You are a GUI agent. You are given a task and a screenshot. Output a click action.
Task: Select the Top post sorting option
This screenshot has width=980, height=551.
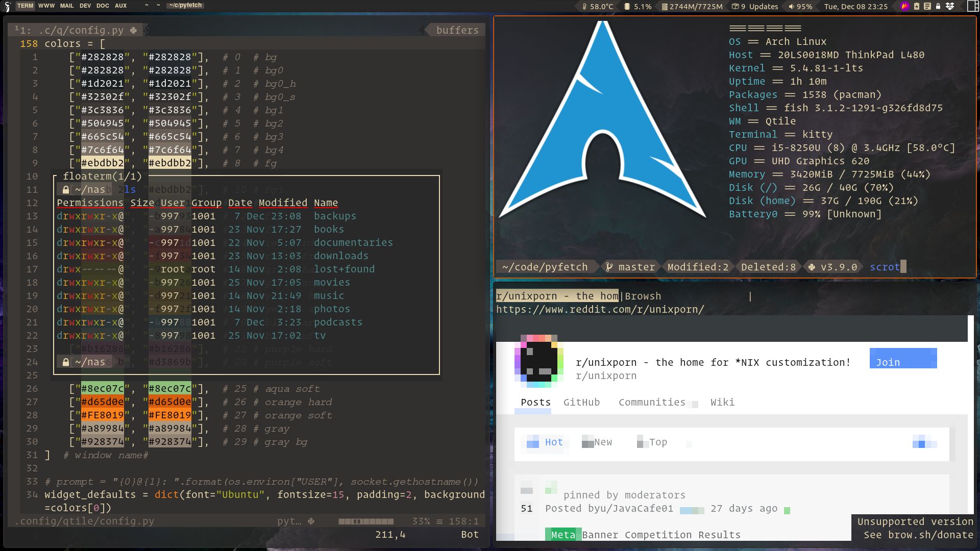point(658,442)
